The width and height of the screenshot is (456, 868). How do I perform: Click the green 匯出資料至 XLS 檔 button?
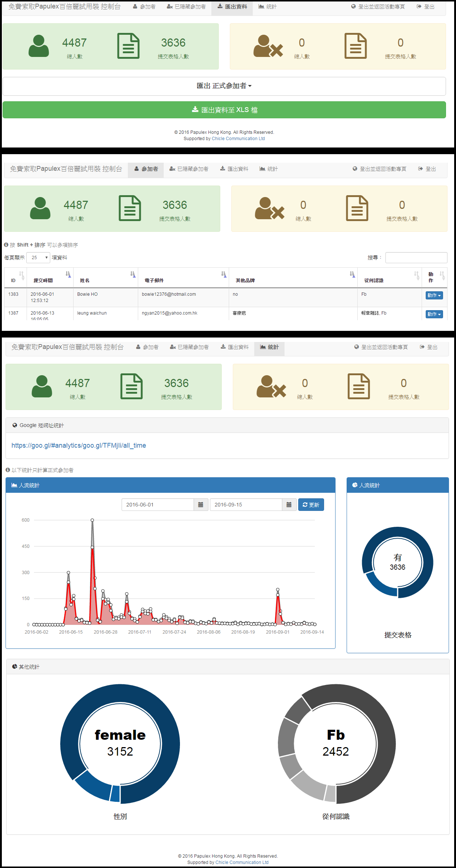224,110
